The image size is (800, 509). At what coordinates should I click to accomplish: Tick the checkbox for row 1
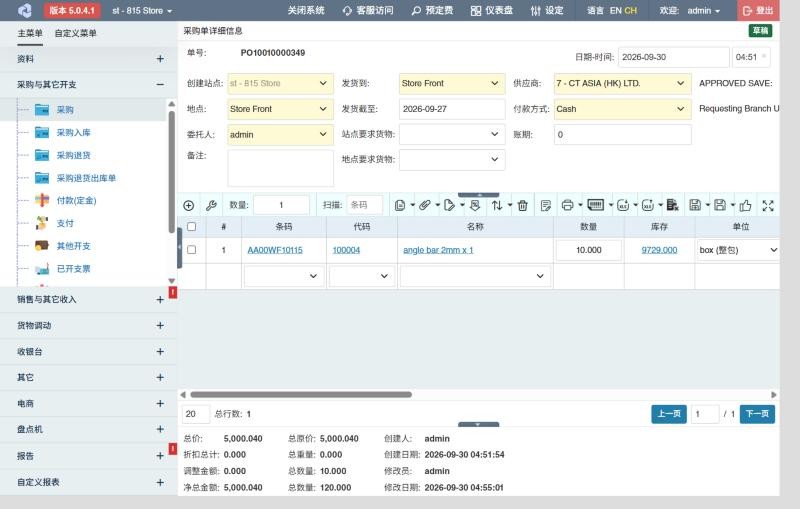[192, 250]
